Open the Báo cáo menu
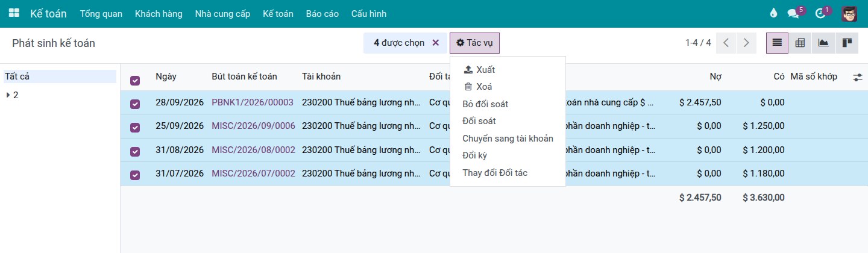The height and width of the screenshot is (253, 868). click(322, 13)
